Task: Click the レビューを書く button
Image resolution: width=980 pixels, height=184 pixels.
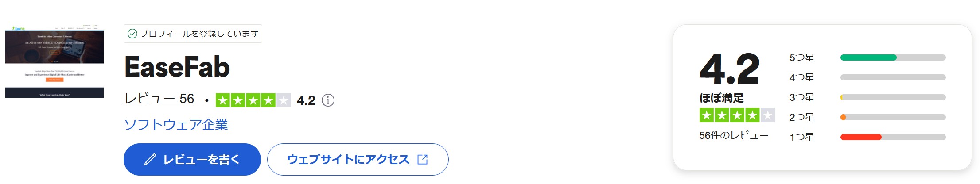Action: pos(192,159)
